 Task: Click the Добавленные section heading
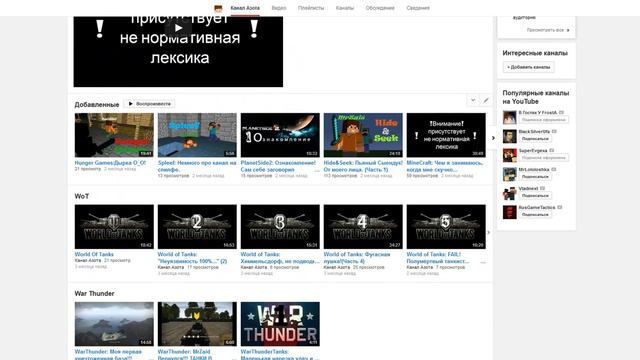[97, 104]
